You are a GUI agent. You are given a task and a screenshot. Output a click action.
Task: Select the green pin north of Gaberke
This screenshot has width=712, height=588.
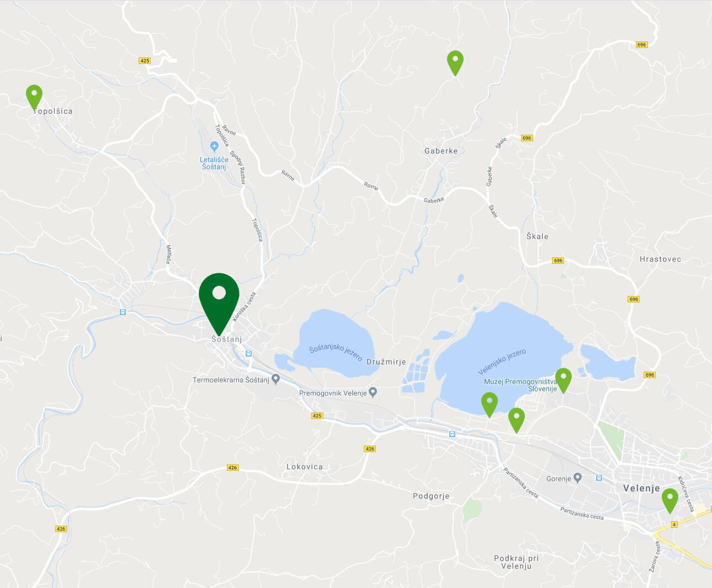point(455,63)
